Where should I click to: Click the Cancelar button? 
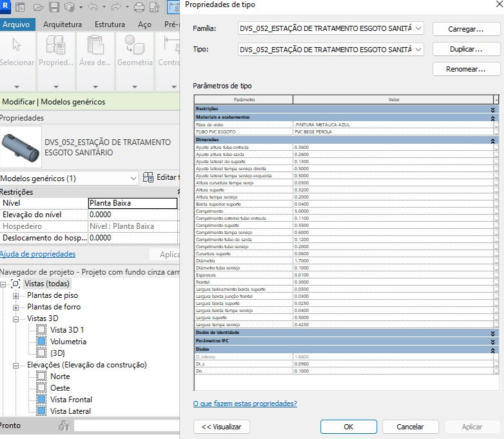410,427
